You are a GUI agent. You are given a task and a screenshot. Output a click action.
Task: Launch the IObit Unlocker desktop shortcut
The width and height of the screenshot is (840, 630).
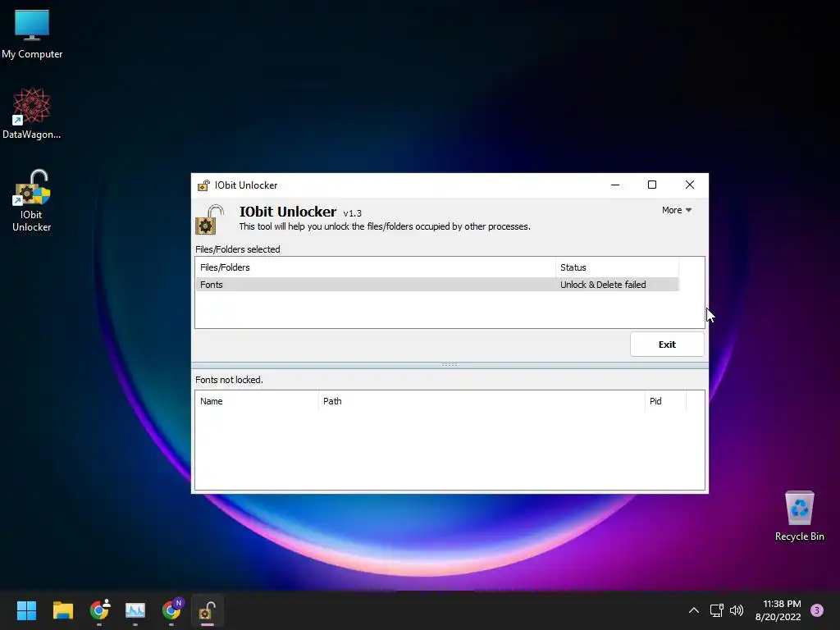pyautogui.click(x=32, y=201)
